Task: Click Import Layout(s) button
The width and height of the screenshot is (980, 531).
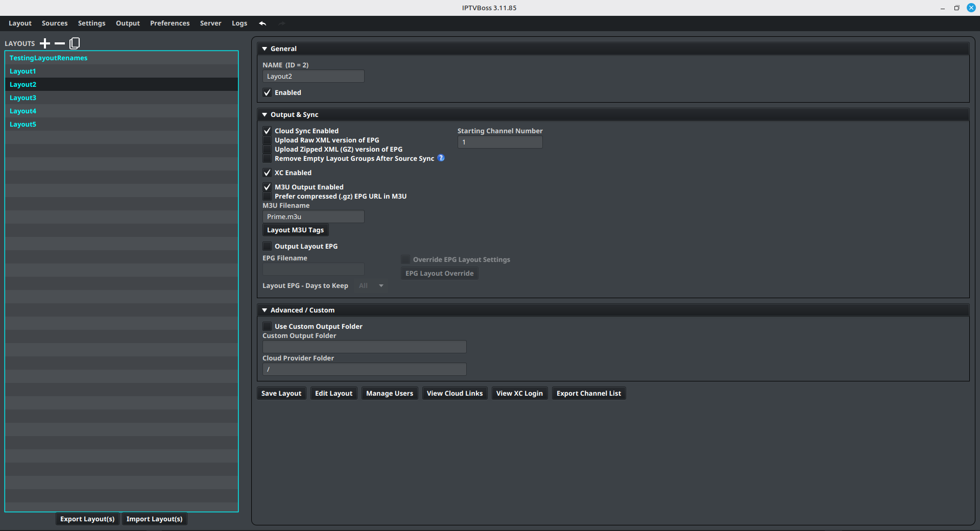Action: tap(154, 519)
